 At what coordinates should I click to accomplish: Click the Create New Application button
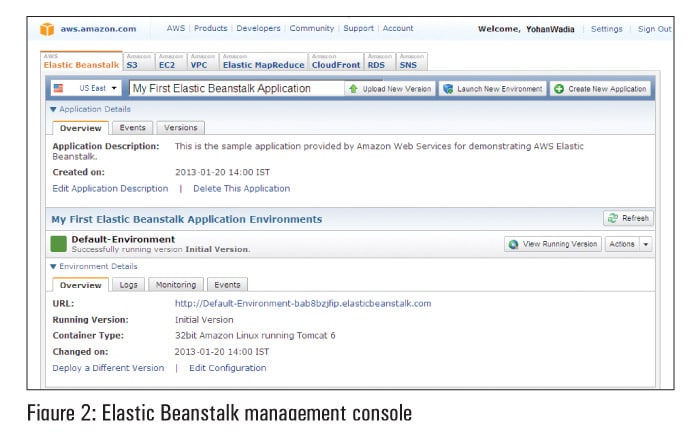[600, 88]
